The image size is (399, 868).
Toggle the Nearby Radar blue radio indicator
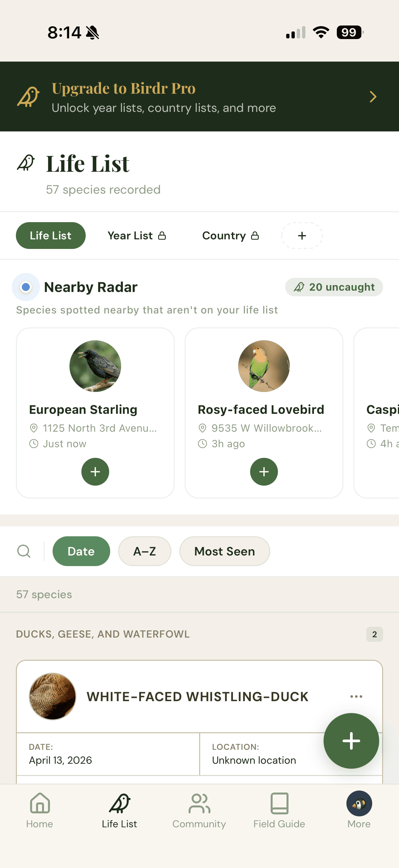click(26, 287)
